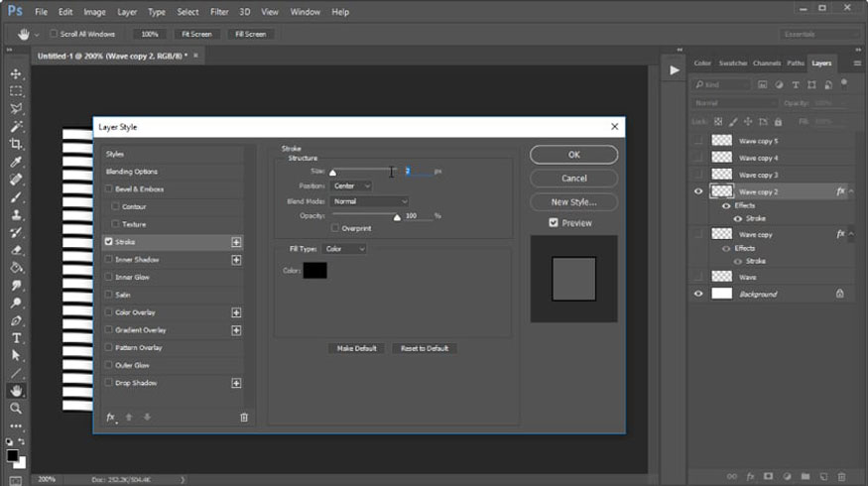Click the Hand tool in toolbar
868x486 pixels.
coord(16,391)
